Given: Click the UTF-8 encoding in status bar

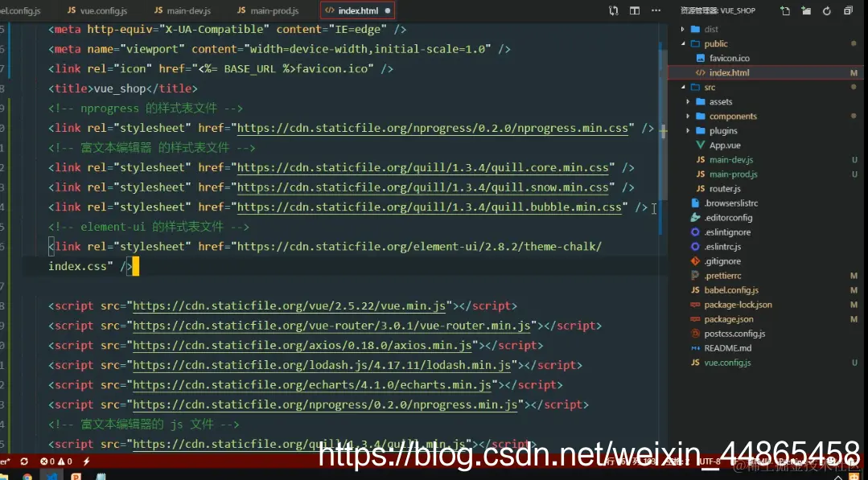Looking at the screenshot, I should point(710,461).
